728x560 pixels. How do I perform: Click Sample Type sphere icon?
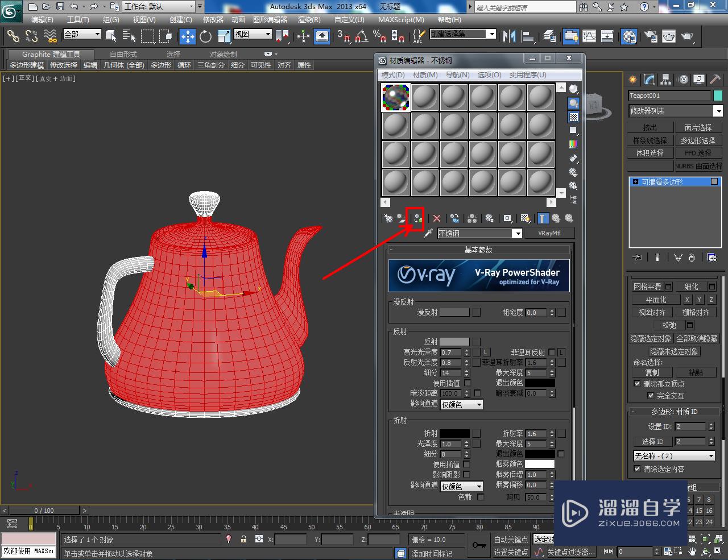[x=574, y=89]
